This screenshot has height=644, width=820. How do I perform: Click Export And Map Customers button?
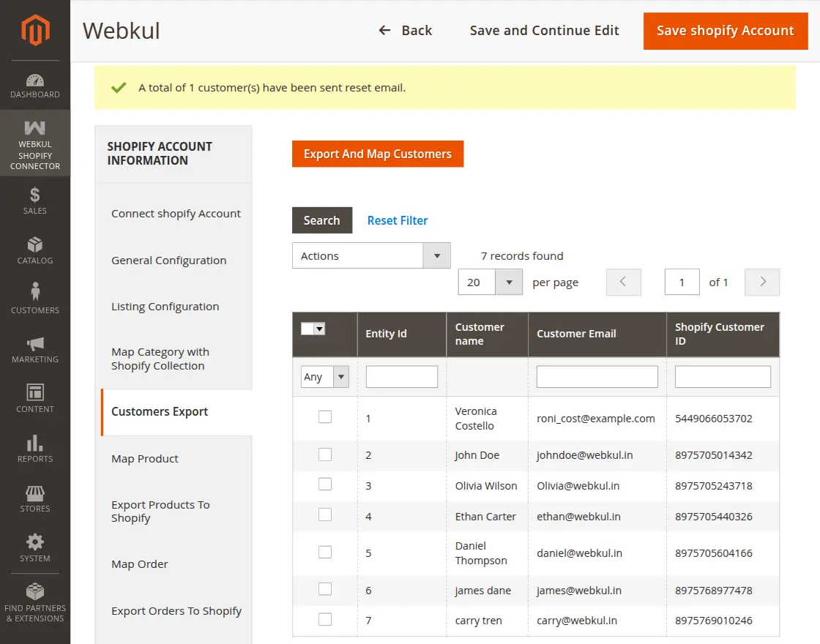pyautogui.click(x=378, y=154)
